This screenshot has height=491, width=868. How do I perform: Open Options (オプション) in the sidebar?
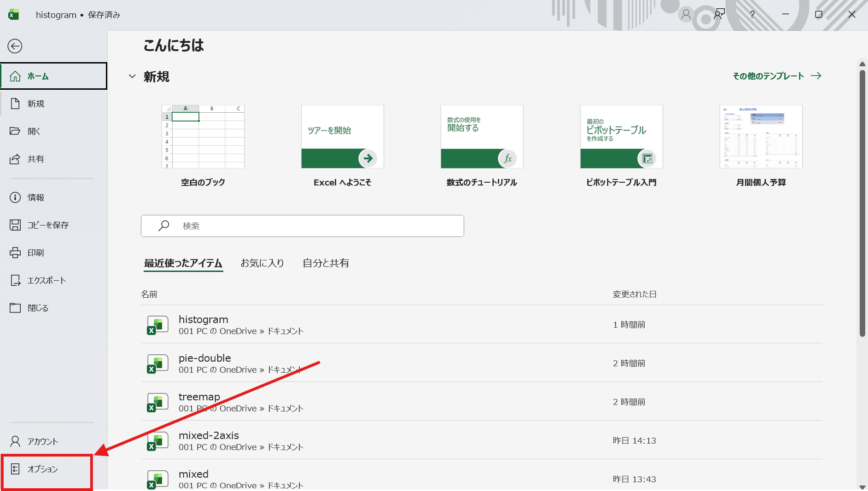click(x=42, y=469)
